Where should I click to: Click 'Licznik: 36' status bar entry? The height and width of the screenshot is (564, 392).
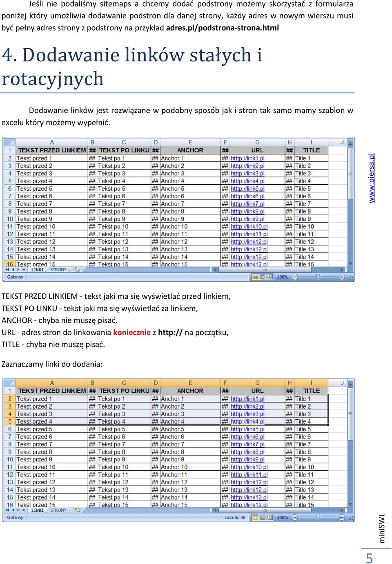(235, 517)
